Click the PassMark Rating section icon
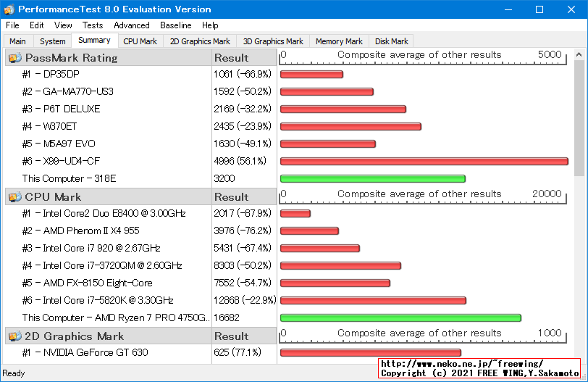588x382 pixels. click(x=14, y=58)
